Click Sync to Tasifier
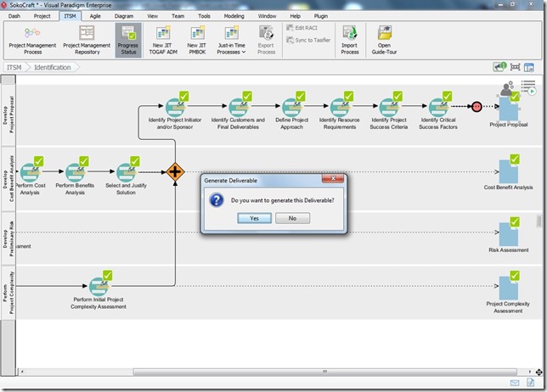Viewport: 547px width, 392px height. [x=308, y=40]
